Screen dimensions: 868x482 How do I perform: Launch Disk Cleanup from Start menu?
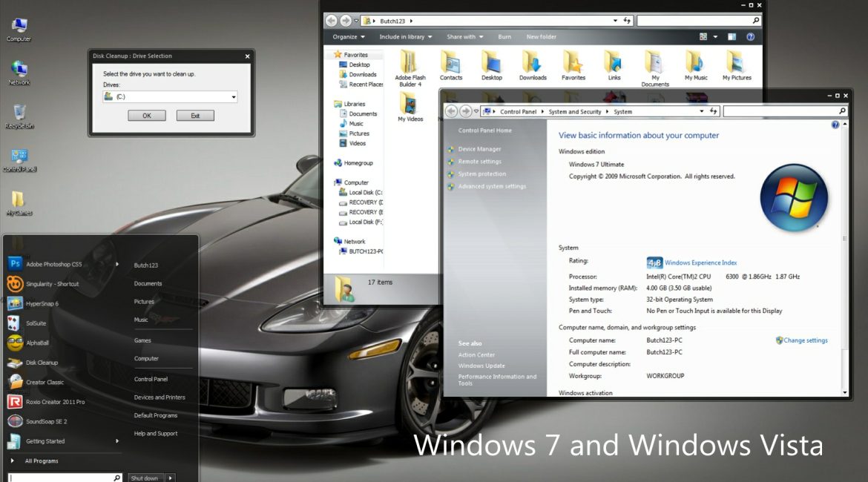[x=42, y=363]
